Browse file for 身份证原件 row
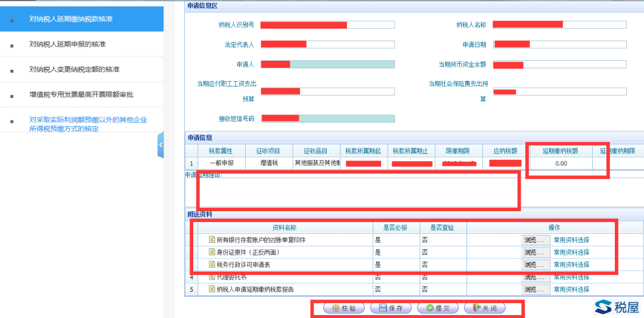This screenshot has height=318, width=644. 535,252
